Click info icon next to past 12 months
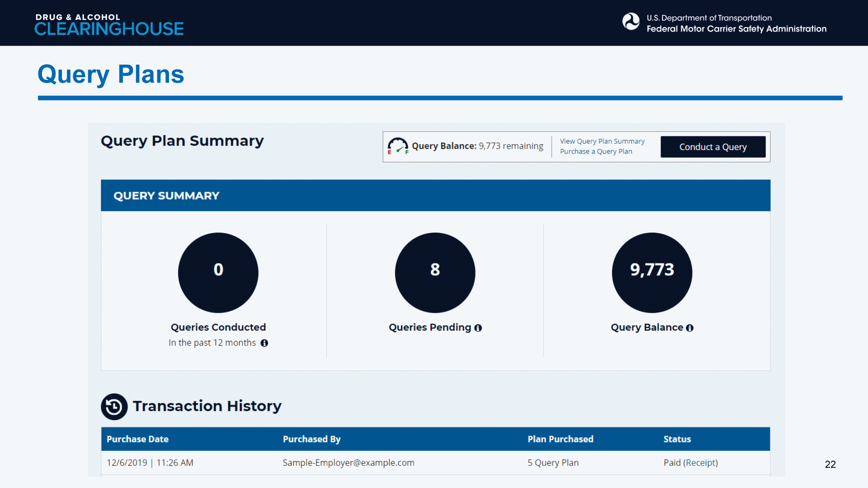The width and height of the screenshot is (868, 488). [x=264, y=343]
